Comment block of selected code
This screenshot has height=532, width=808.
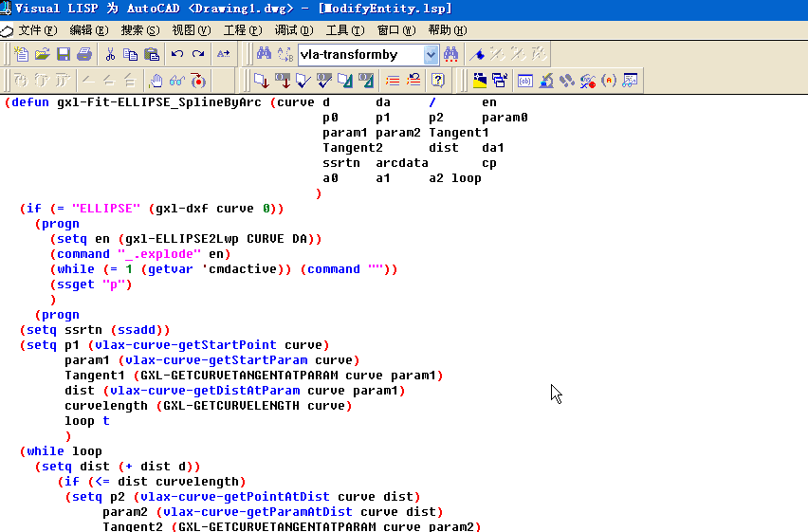tap(393, 80)
